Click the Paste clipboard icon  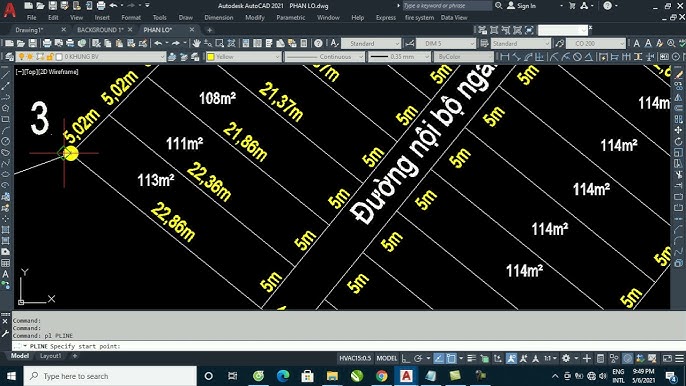pos(119,43)
